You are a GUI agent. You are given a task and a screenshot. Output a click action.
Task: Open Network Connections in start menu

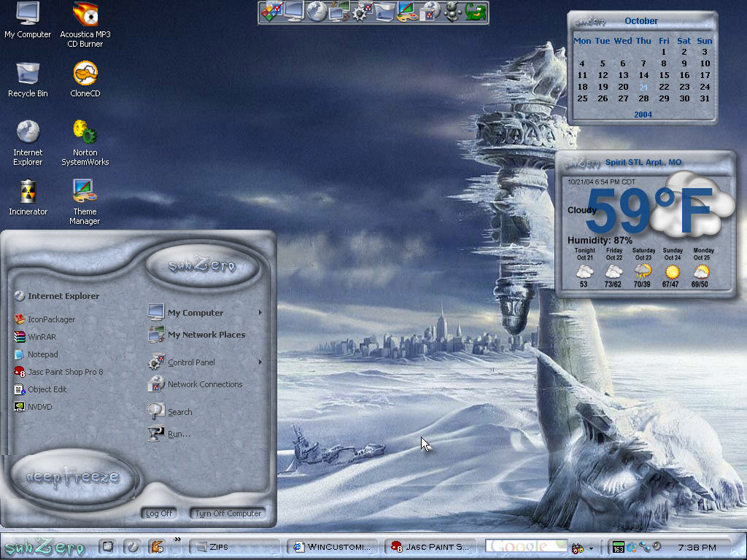[x=196, y=384]
